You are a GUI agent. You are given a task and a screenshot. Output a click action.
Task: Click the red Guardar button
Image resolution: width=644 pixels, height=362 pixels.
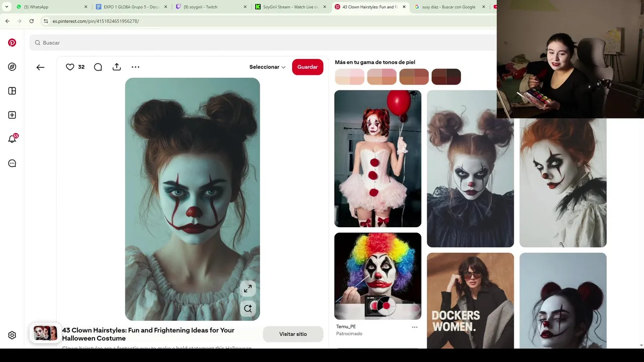point(307,67)
